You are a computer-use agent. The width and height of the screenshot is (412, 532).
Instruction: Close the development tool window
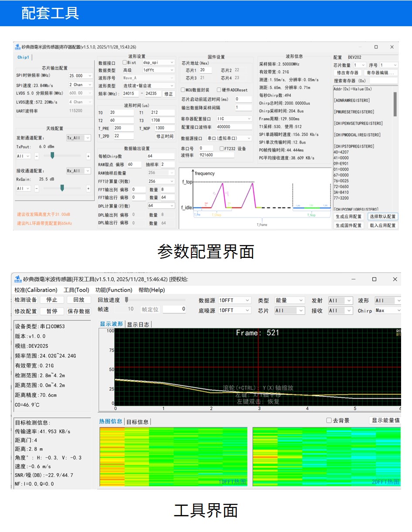click(x=395, y=279)
